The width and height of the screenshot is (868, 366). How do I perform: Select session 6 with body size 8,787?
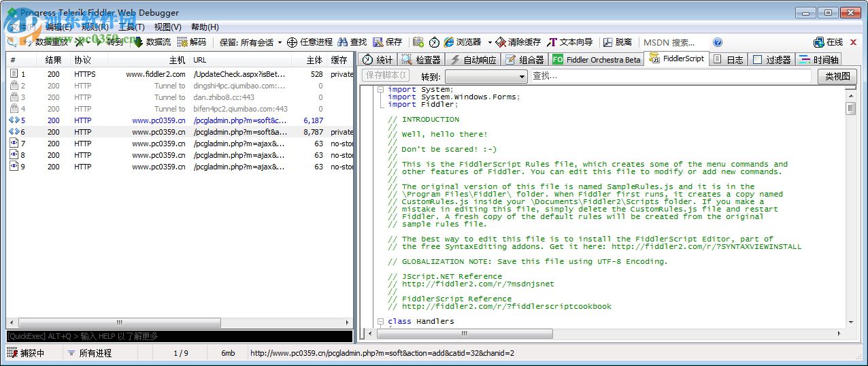tap(180, 132)
